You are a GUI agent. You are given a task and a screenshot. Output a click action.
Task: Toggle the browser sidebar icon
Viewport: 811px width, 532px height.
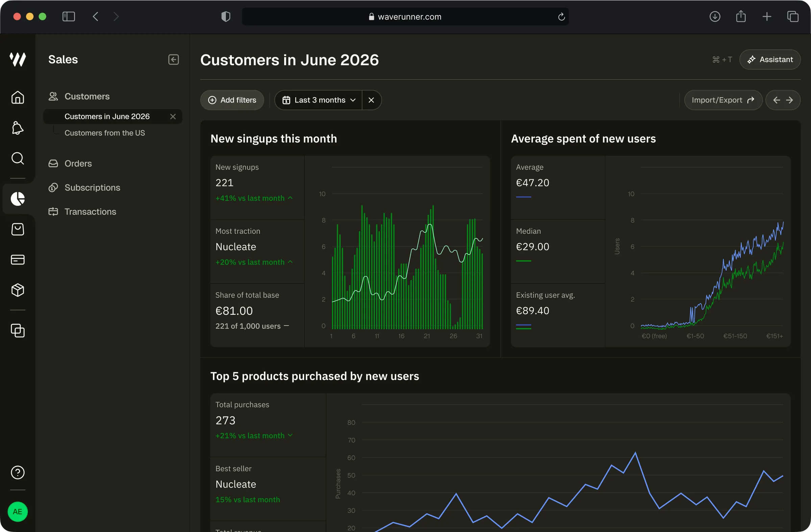point(69,16)
